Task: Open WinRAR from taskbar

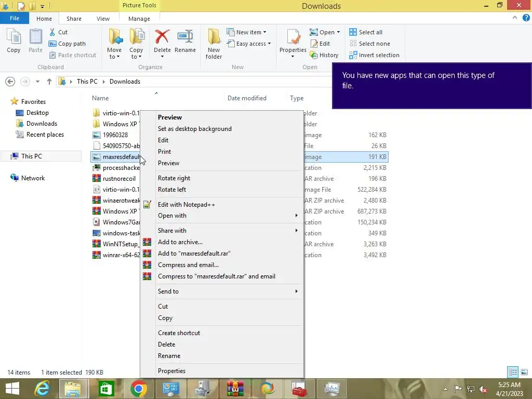Action: (235, 389)
